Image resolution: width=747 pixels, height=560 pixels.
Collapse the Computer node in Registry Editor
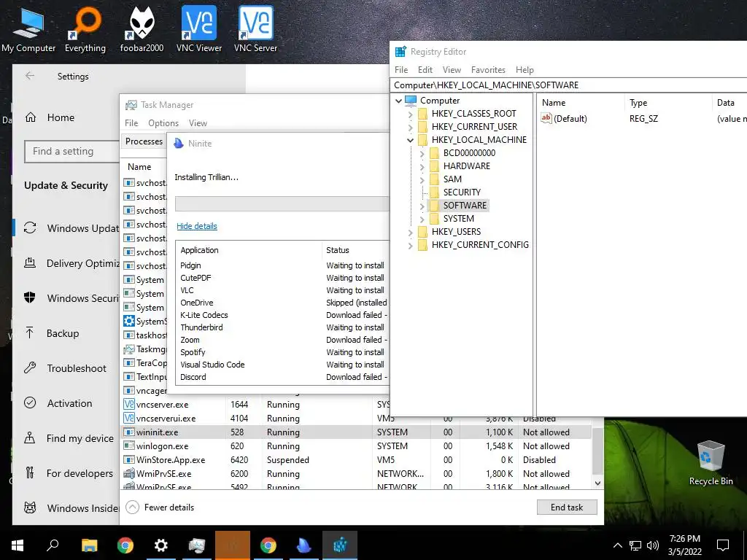pos(398,101)
